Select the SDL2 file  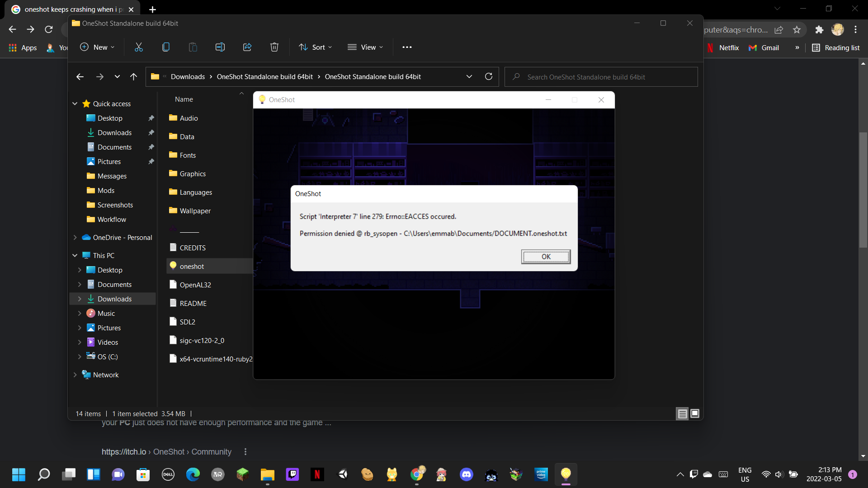pos(187,322)
